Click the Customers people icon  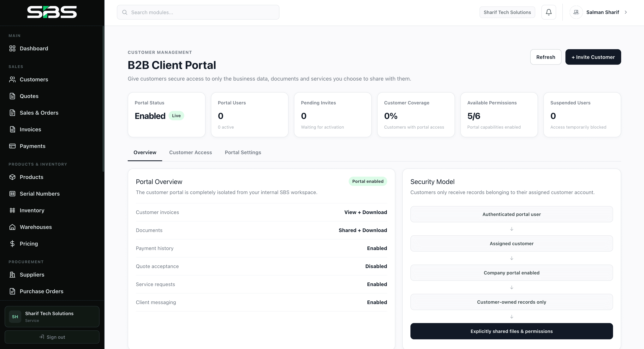pyautogui.click(x=12, y=80)
